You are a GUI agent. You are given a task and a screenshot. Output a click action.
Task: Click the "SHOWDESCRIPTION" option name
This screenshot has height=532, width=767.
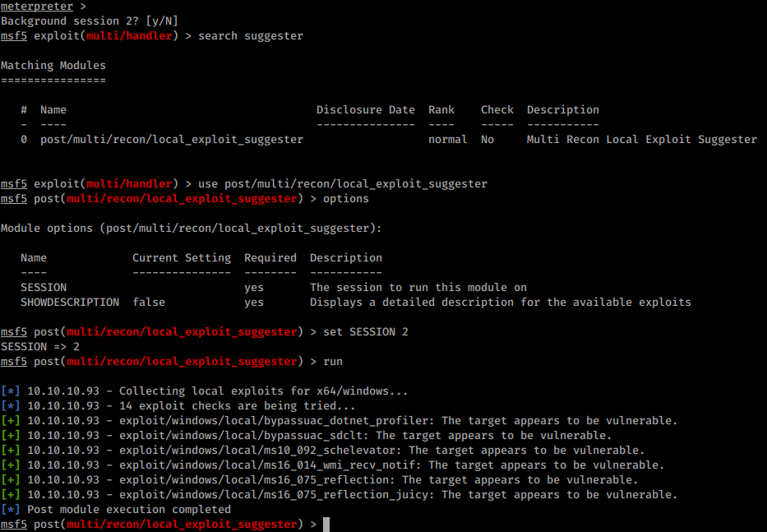[x=70, y=302]
